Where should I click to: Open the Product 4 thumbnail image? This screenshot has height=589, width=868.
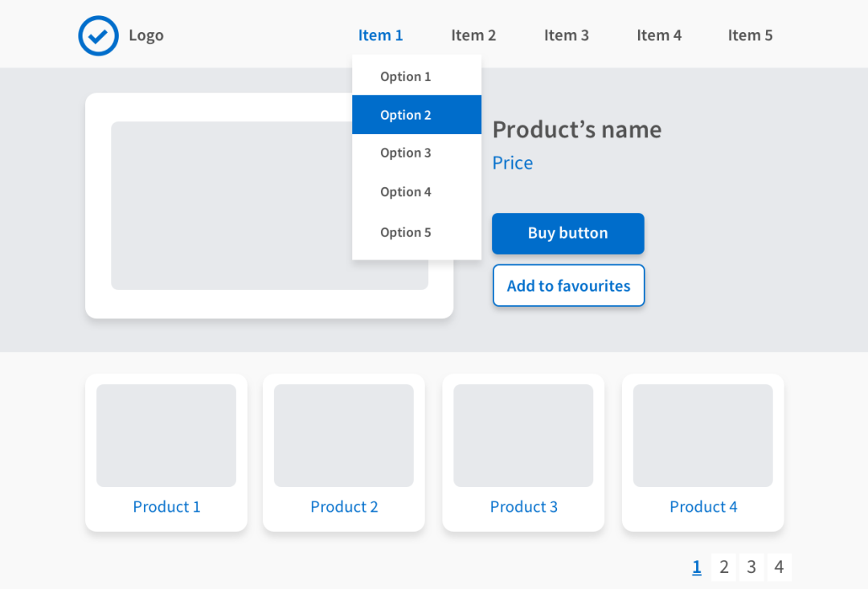(x=703, y=436)
